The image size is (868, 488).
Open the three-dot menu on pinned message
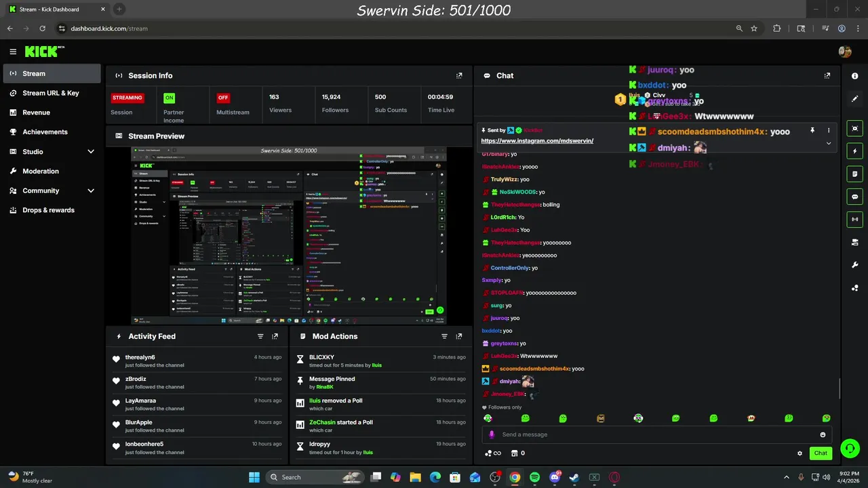(828, 130)
